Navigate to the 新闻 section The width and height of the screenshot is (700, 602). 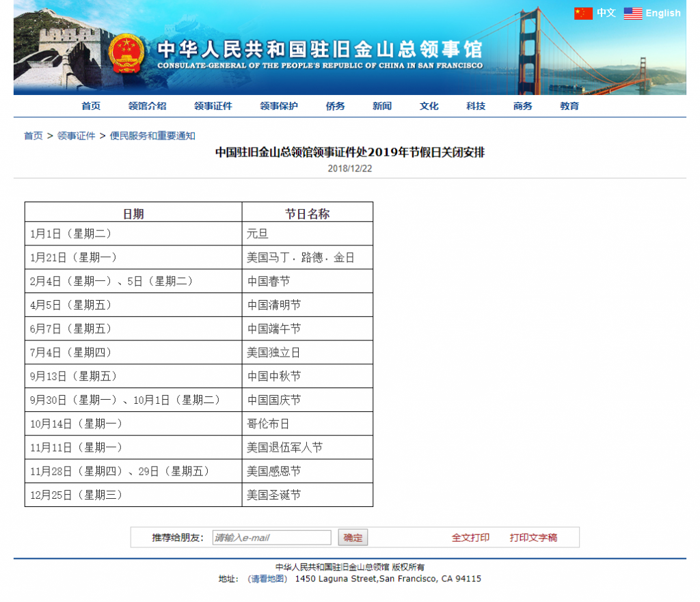(x=382, y=106)
